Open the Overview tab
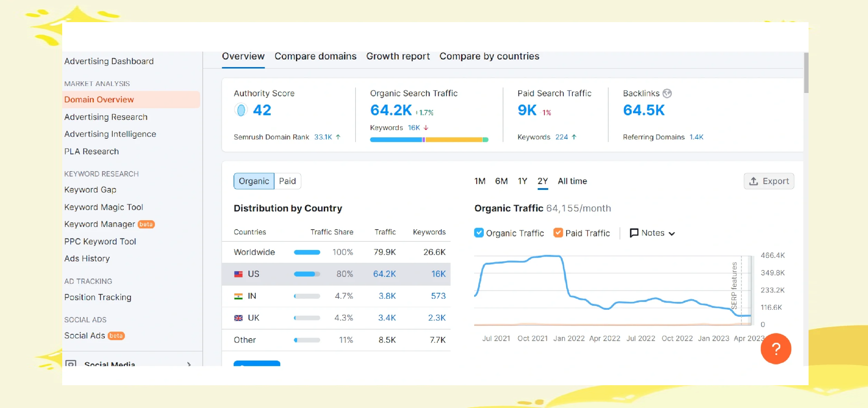This screenshot has height=408, width=868. point(243,56)
